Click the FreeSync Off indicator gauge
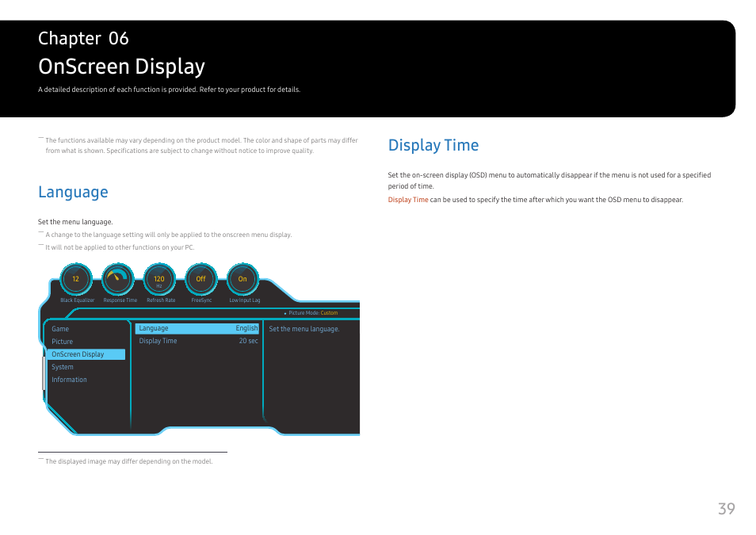 point(201,279)
